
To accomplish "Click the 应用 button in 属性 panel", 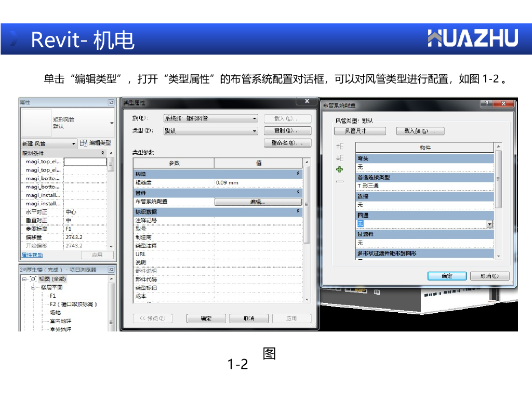I will click(97, 255).
